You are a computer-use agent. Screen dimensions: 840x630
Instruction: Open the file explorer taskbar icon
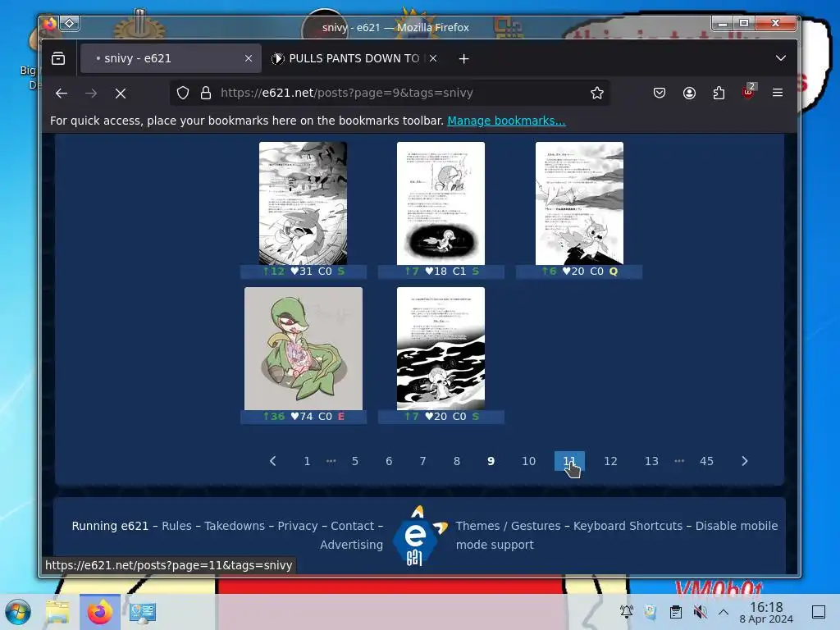coord(57,612)
